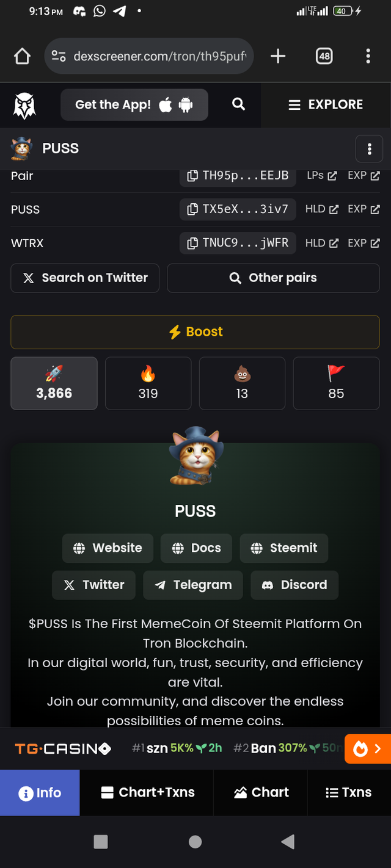Viewport: 391px width, 868px height.
Task: Switch to the Chart+Txns tab
Action: click(147, 792)
